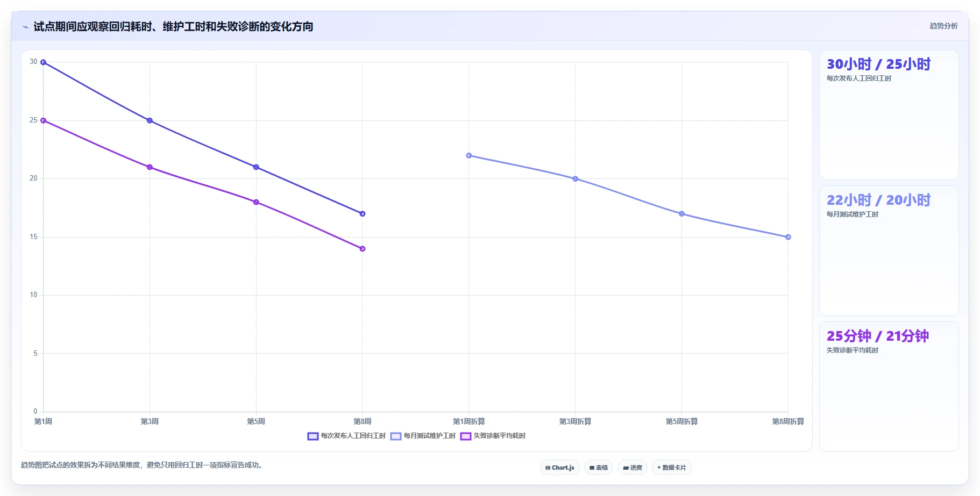Viewport: 980px width, 496px height.
Task: Click 回归工时 data point at 第1周 (30)
Action: click(44, 62)
